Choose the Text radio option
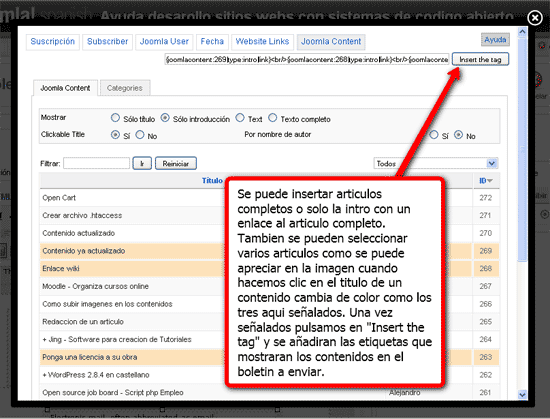The image size is (550, 419). point(240,118)
